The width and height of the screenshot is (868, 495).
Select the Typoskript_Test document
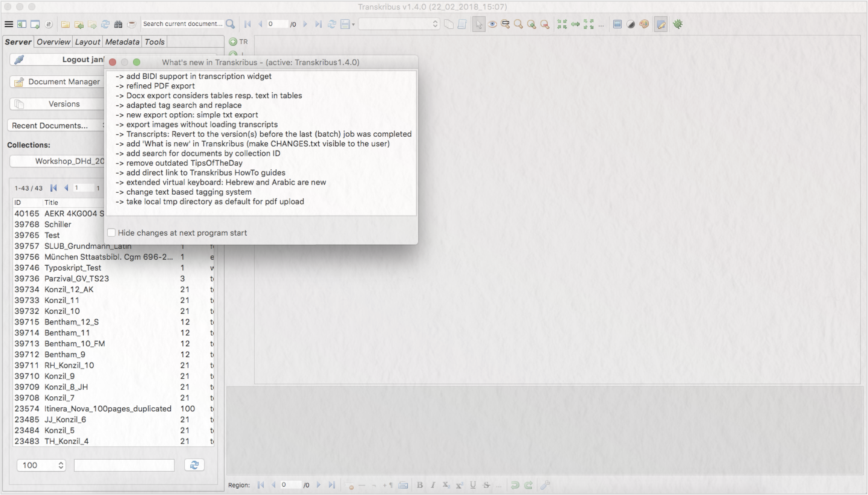click(113, 268)
